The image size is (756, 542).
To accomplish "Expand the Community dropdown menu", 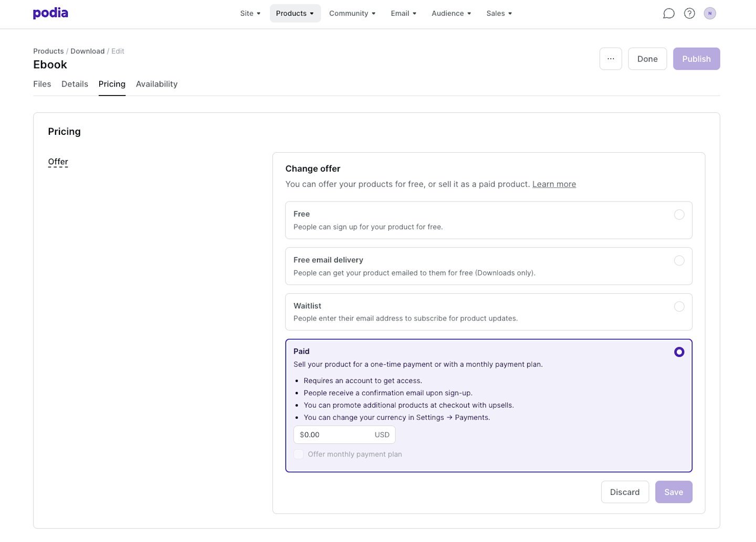I will point(352,14).
